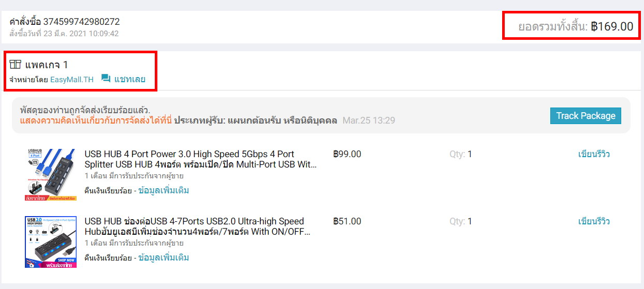Screen dimensions: 644x289
Task: Click the แพคเกจ 1 package heading
Action: (x=47, y=65)
